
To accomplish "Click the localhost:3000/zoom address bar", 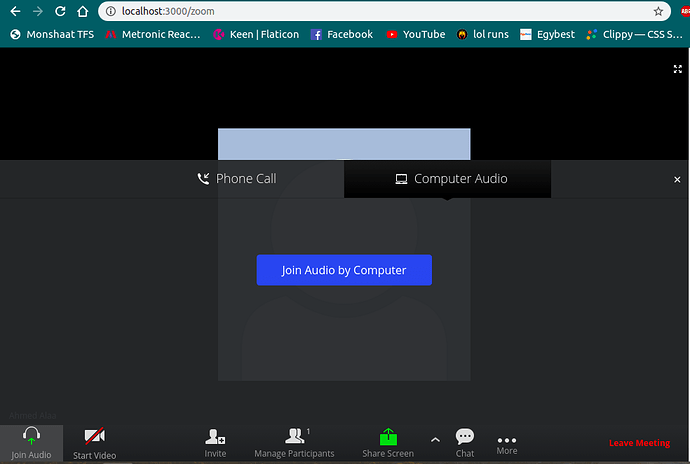I will point(384,11).
